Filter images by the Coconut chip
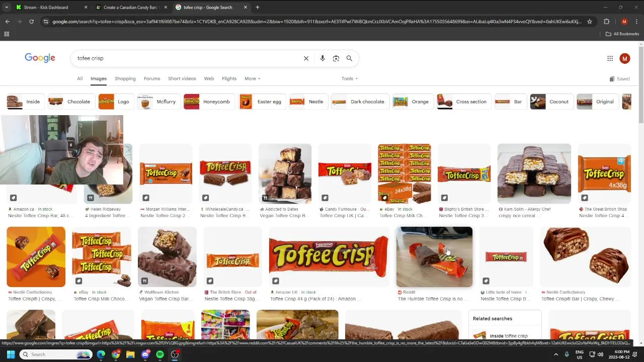 point(551,102)
